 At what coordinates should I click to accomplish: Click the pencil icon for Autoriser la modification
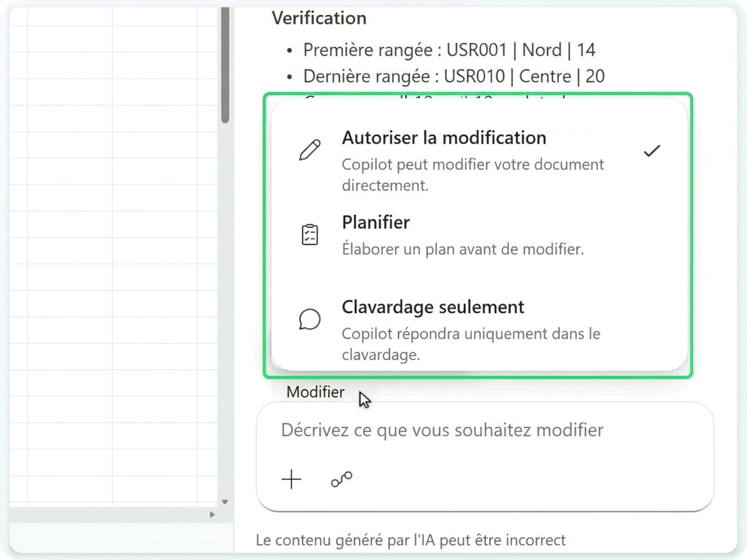point(309,150)
